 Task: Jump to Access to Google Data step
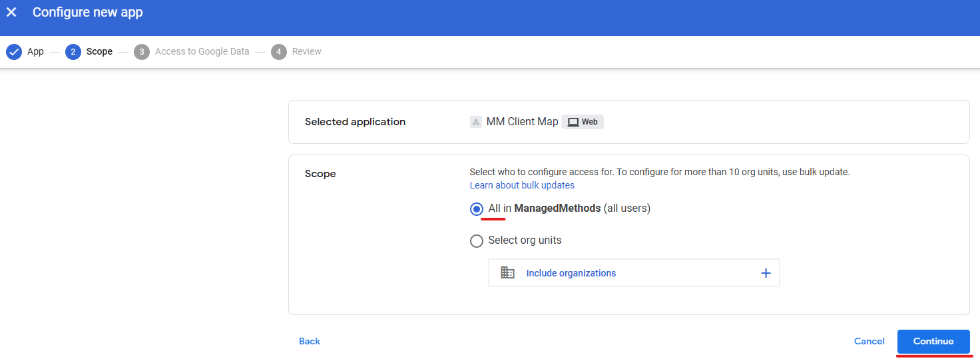pos(202,52)
